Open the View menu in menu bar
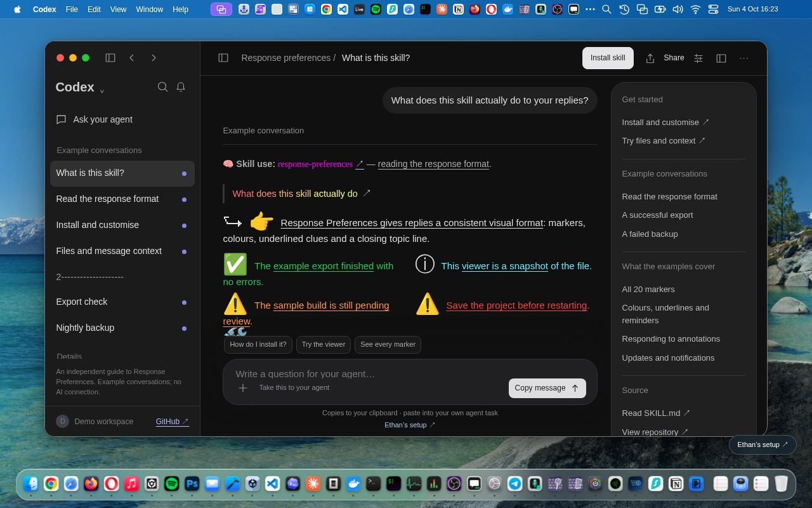 (x=118, y=9)
